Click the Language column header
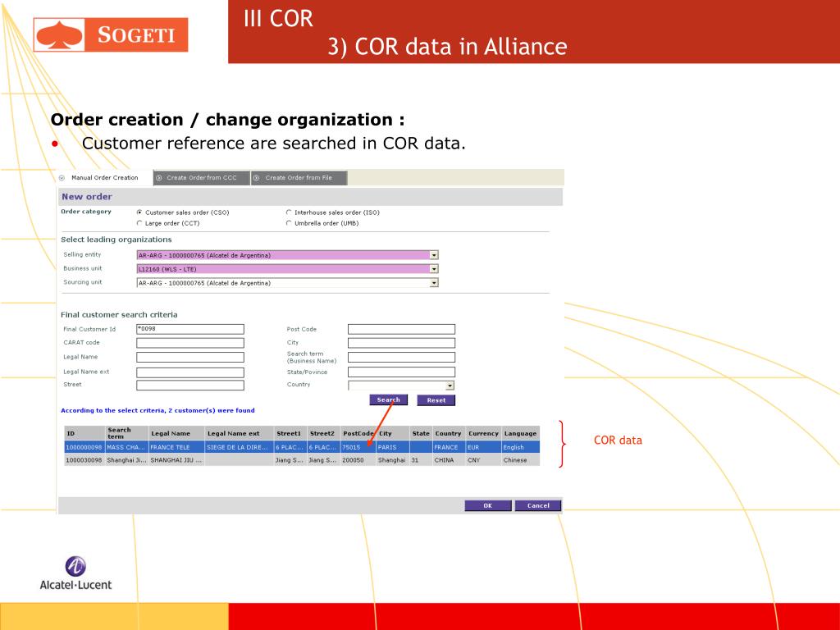840x630 pixels. pyautogui.click(x=520, y=433)
